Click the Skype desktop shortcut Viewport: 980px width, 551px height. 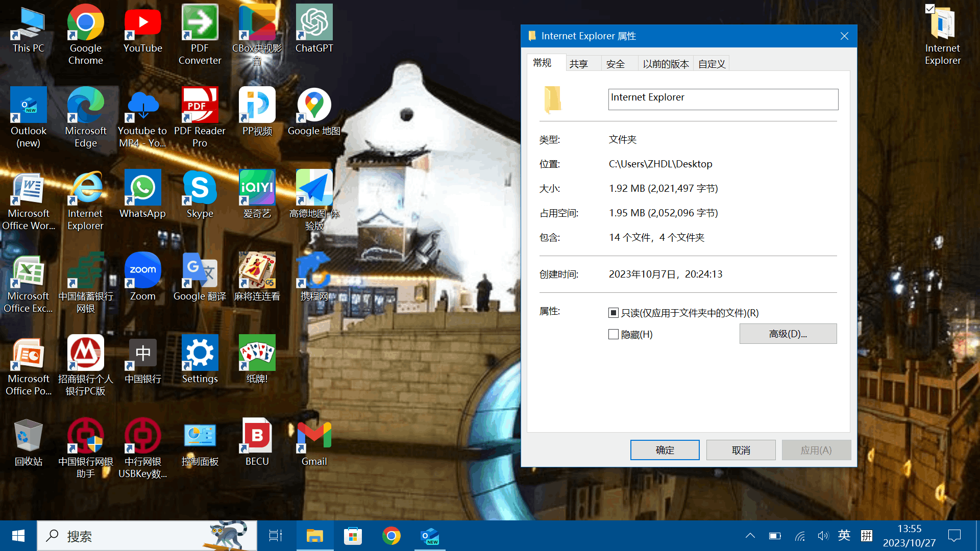(200, 188)
